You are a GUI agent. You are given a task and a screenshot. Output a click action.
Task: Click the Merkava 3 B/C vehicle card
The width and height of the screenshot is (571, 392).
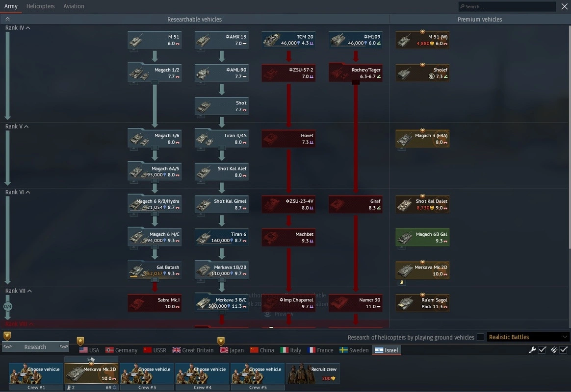pos(221,303)
